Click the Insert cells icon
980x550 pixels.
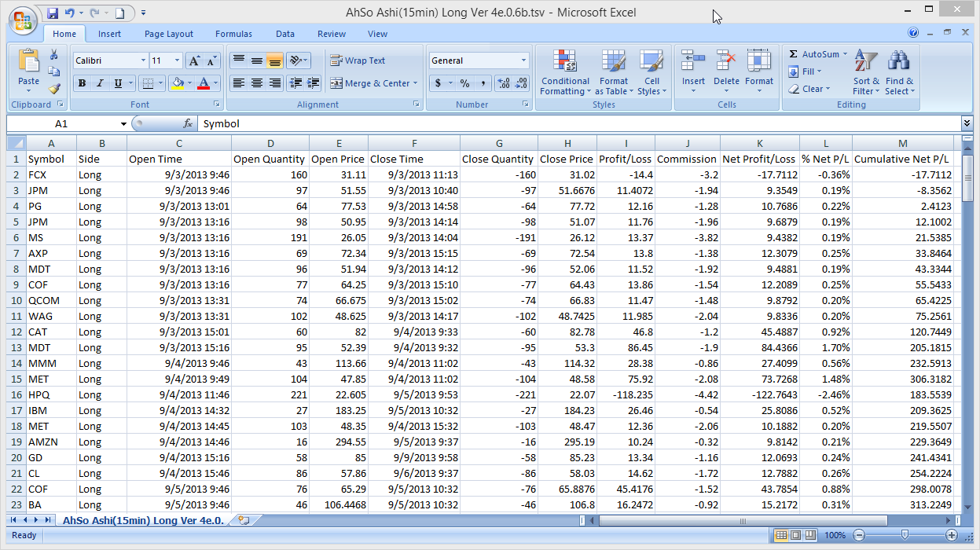(692, 61)
